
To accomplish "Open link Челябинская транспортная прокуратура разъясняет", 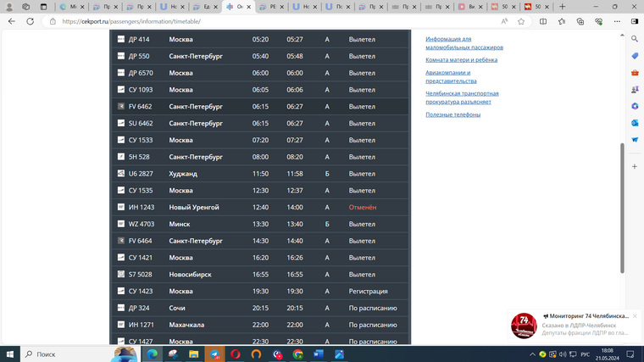I will pyautogui.click(x=462, y=97).
